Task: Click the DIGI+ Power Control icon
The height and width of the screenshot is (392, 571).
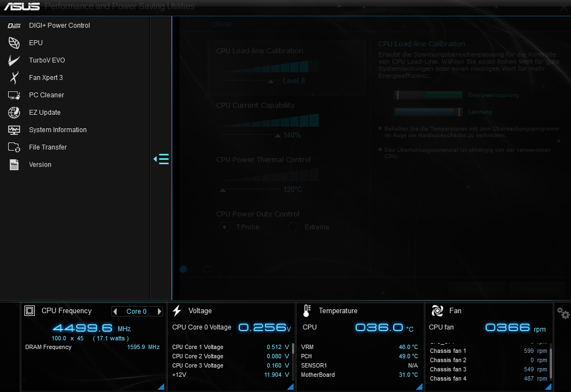Action: click(x=14, y=26)
